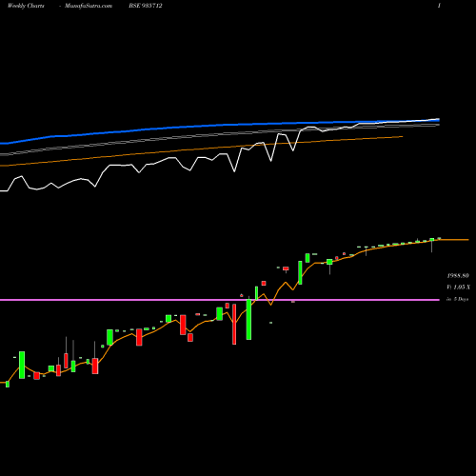This screenshot has height=476, width=476.
Task: Click the "in 5 Days" label
Action: click(x=457, y=299)
